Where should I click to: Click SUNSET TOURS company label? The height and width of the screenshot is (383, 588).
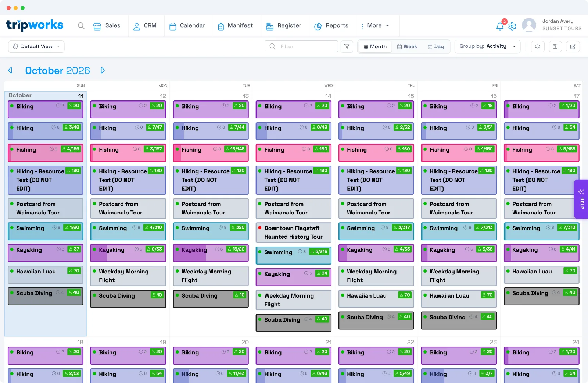[x=562, y=29]
